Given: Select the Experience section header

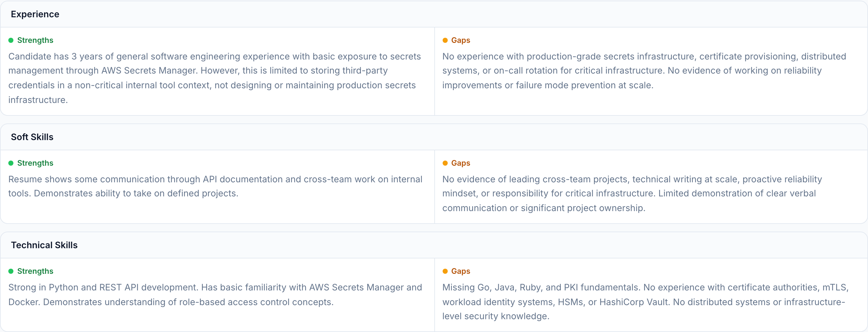Looking at the screenshot, I should click(35, 14).
